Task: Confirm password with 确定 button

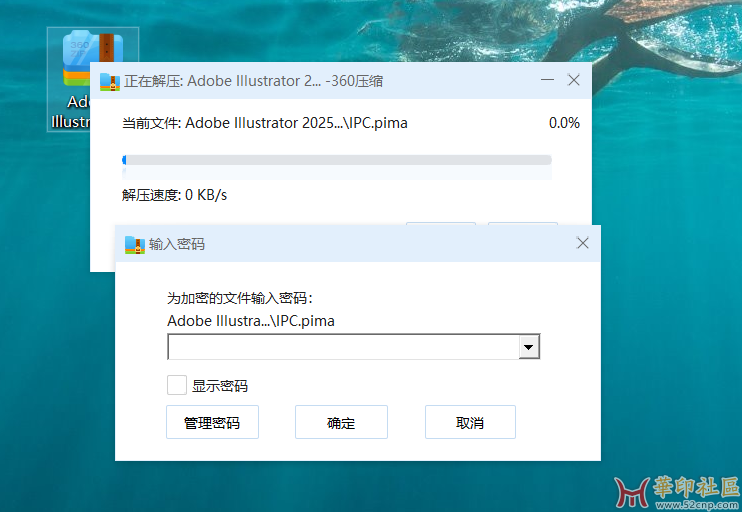Action: (341, 422)
